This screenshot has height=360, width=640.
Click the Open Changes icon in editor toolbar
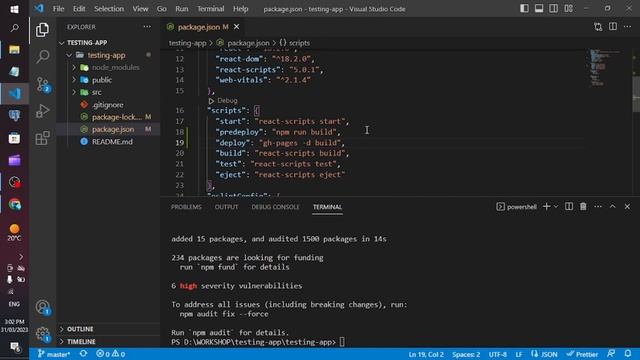tap(598, 27)
